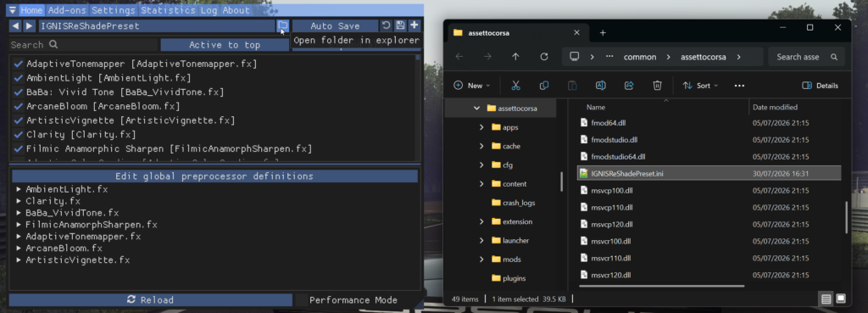Sort files by Date modified column

[775, 107]
